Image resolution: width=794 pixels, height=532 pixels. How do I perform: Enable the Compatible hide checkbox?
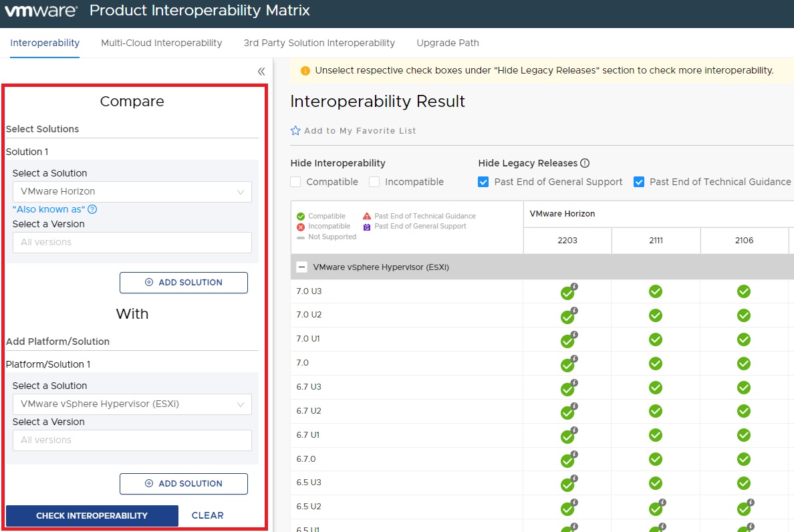(296, 182)
